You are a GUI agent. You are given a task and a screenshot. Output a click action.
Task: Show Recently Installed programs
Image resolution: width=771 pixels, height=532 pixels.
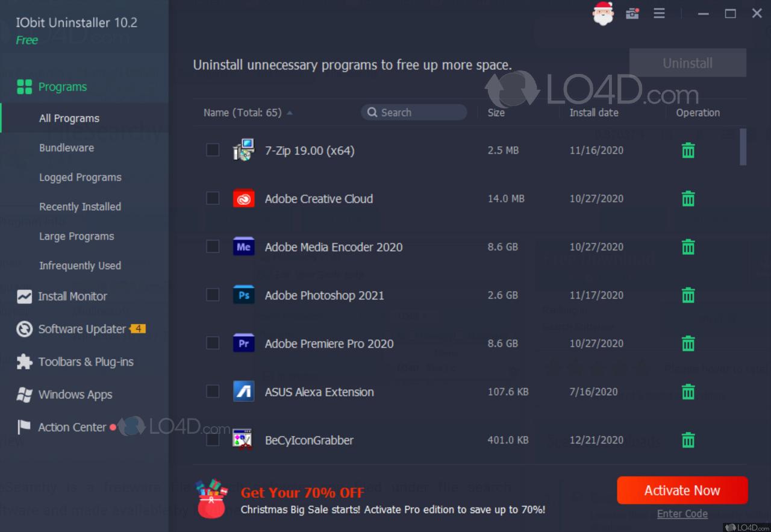coord(80,207)
